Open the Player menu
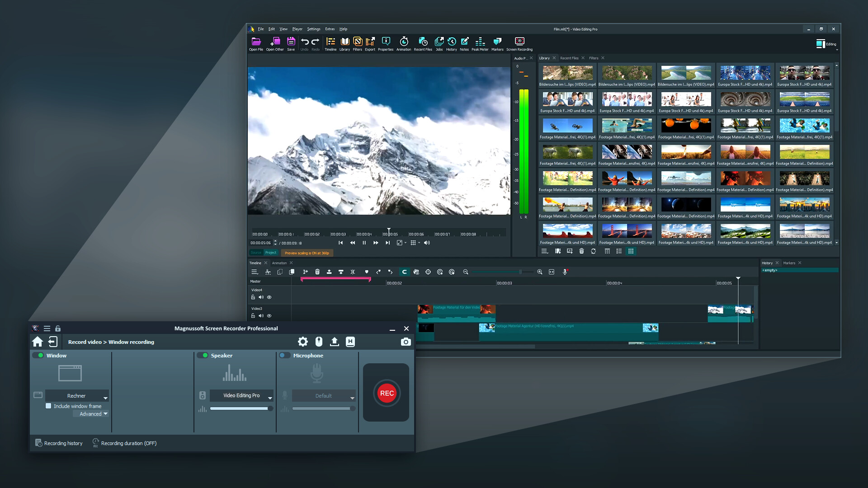The image size is (868, 488). coord(297,28)
